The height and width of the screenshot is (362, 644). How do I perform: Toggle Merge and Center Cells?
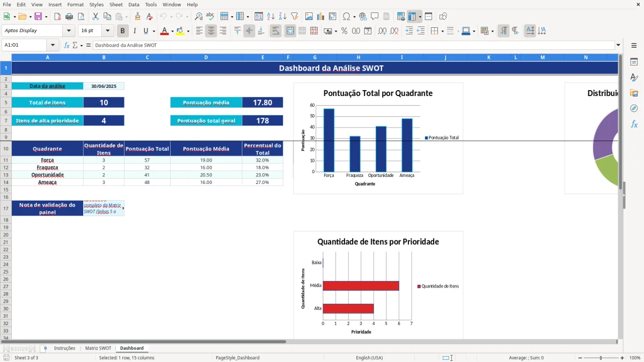(290, 31)
